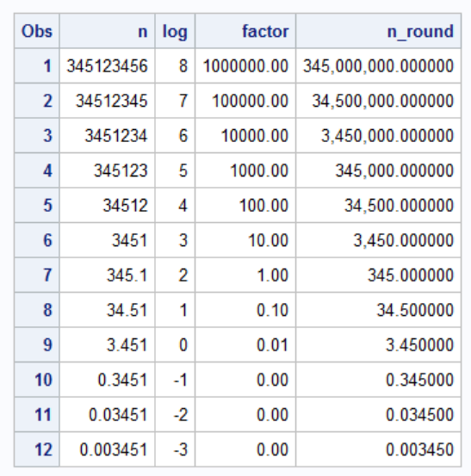Click n_round value 345,000.000000
Viewport: 471px width, 476px height.
coord(378,170)
